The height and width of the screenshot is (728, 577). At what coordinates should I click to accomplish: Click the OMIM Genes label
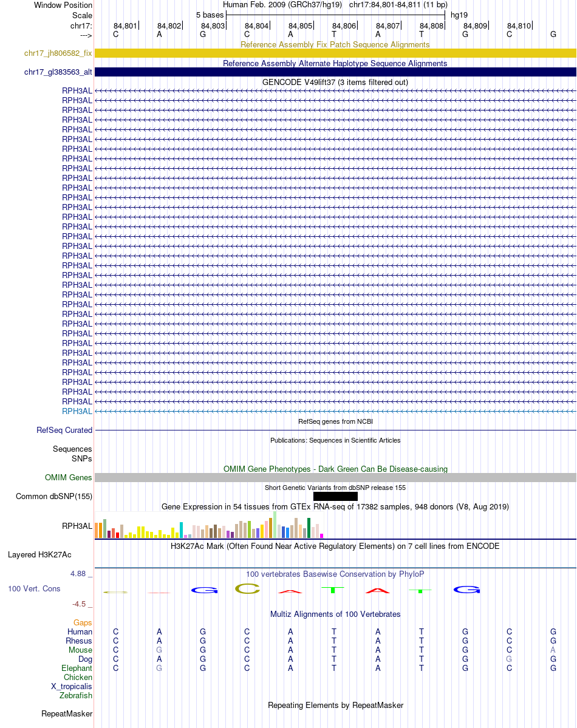[68, 478]
